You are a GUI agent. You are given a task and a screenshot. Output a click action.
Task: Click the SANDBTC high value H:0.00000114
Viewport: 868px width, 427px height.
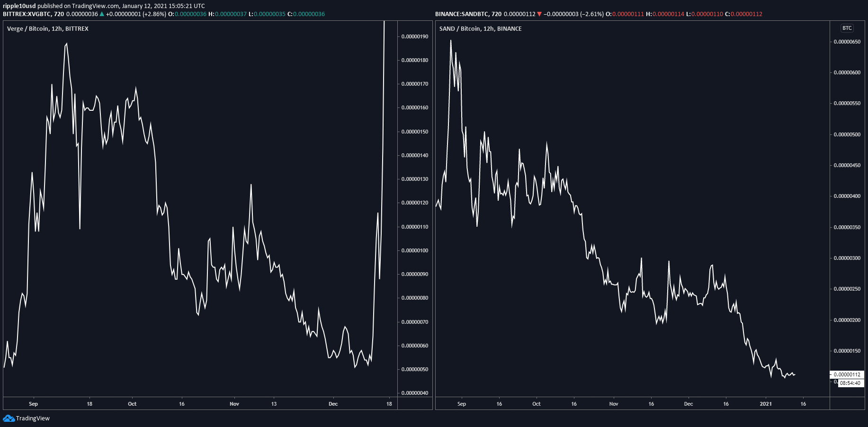tap(665, 14)
